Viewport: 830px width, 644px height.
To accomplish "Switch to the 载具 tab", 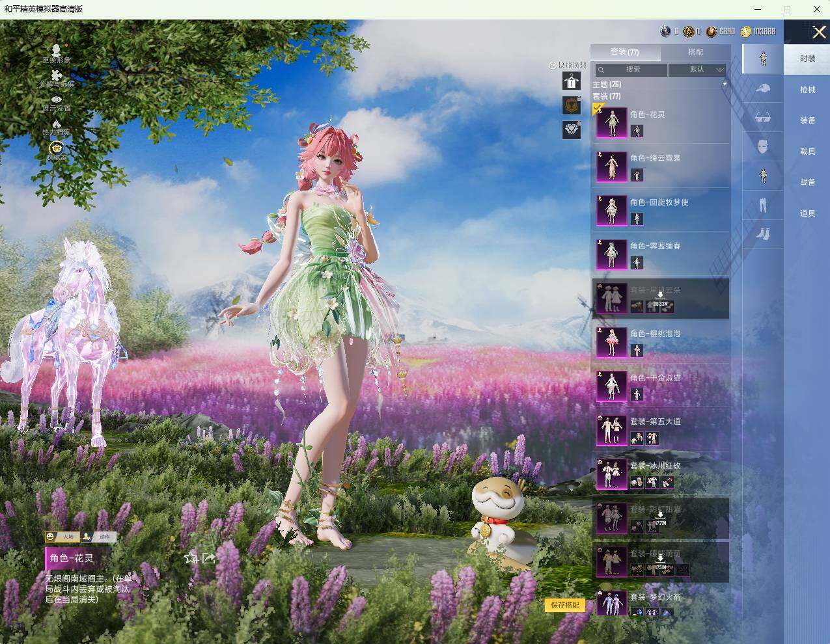I will (807, 152).
